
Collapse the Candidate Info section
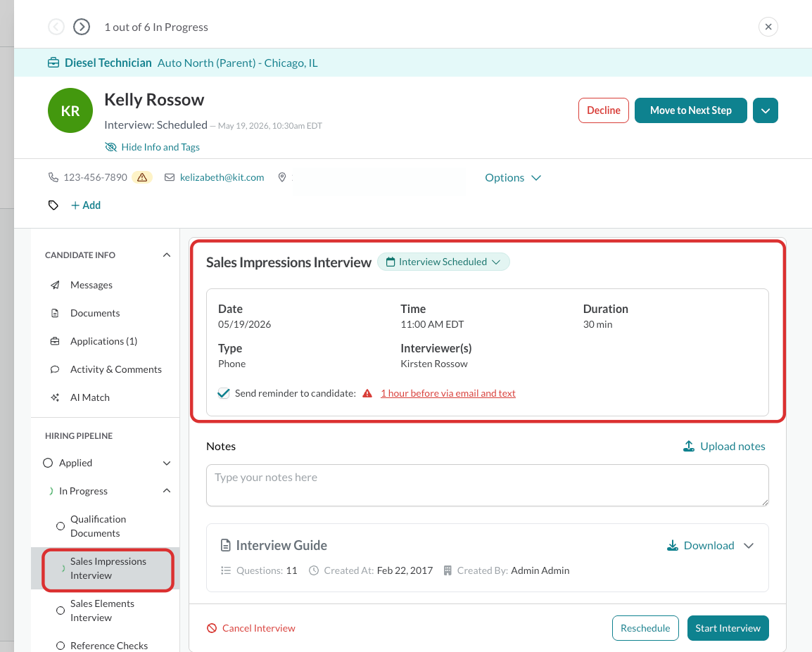167,255
